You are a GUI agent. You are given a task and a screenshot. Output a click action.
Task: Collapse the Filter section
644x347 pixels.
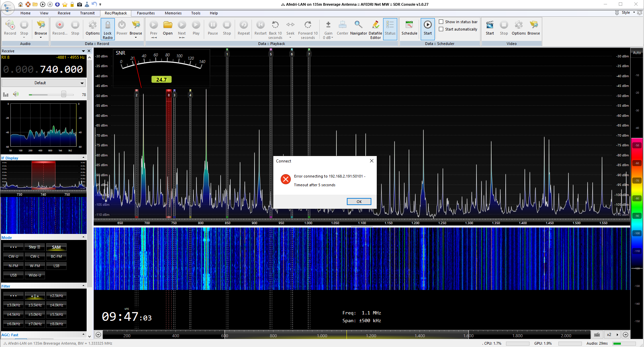point(83,286)
